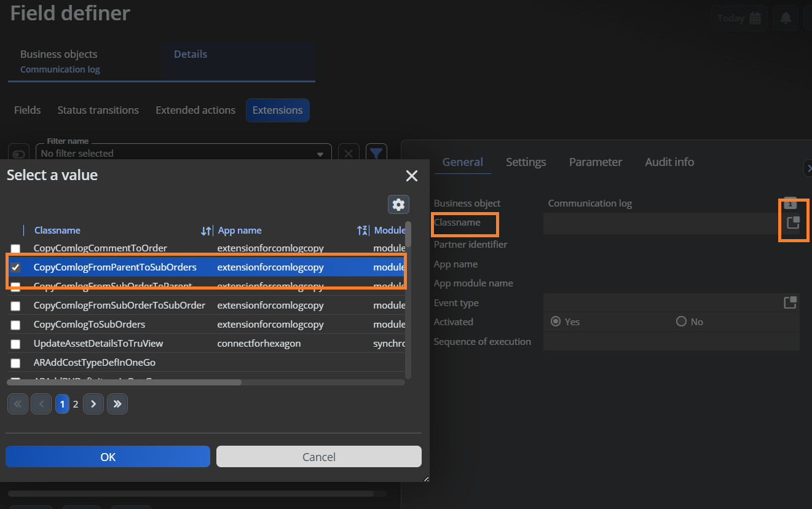Click the UpdateAssetDetailsToTruView row text
Viewport: 812px width, 509px height.
pyautogui.click(x=98, y=344)
